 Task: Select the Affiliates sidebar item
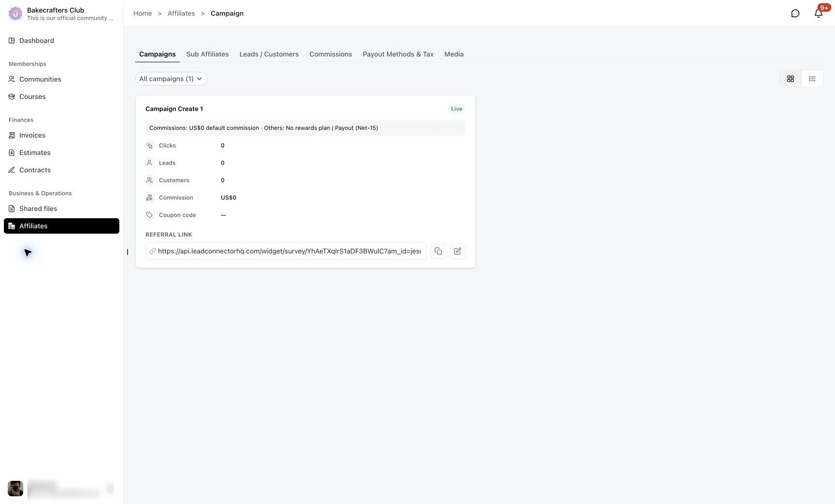[x=61, y=226]
